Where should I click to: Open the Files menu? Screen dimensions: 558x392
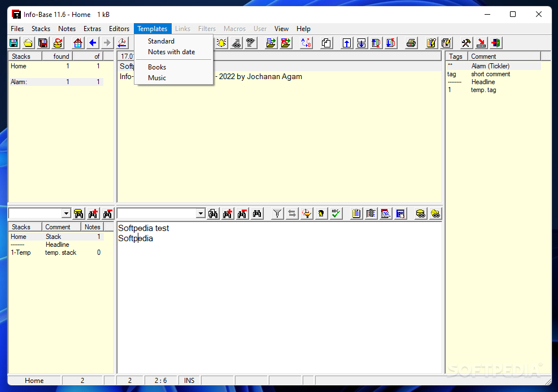(x=17, y=29)
